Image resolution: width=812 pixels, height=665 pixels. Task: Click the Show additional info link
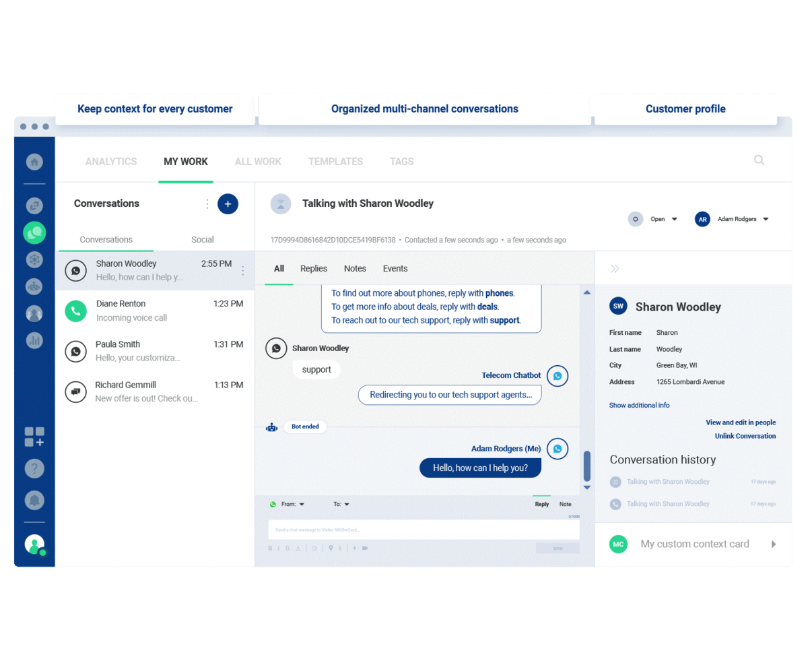point(638,405)
